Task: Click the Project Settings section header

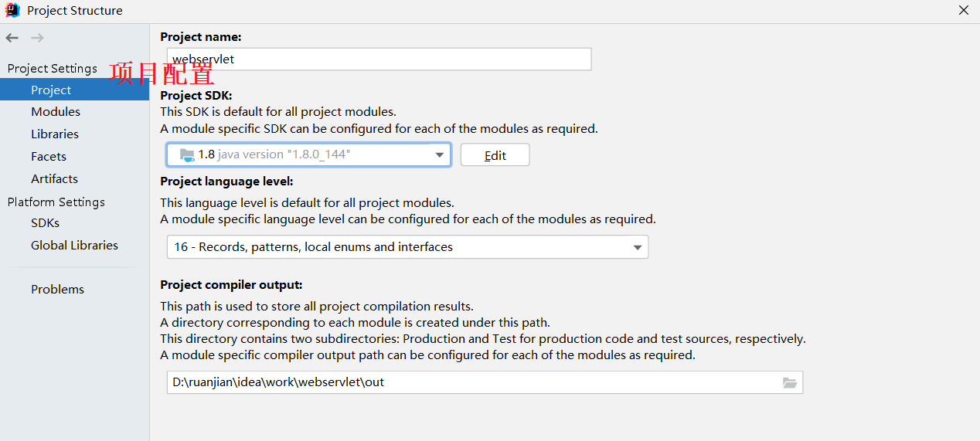Action: point(53,69)
